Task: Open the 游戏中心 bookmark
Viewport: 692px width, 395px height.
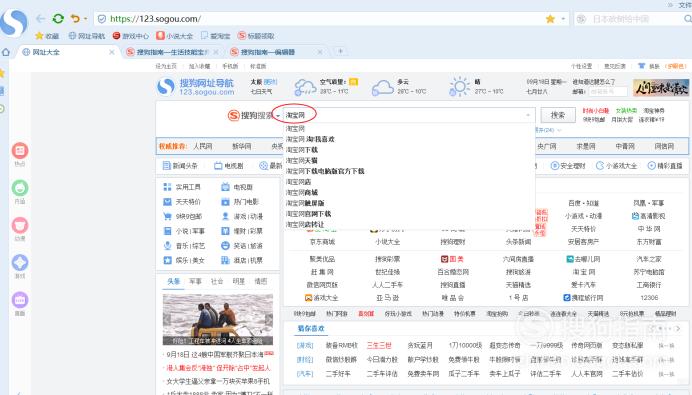Action: (x=131, y=36)
